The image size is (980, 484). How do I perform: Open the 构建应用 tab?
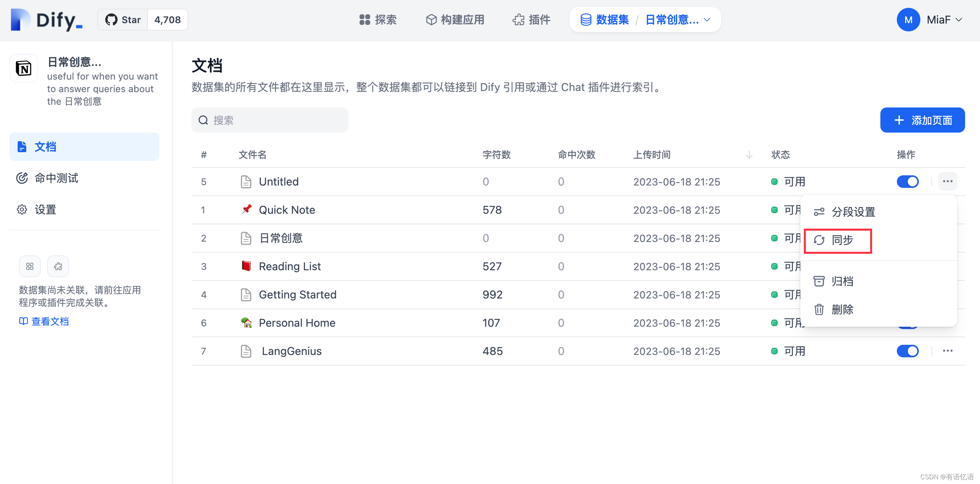coord(455,20)
